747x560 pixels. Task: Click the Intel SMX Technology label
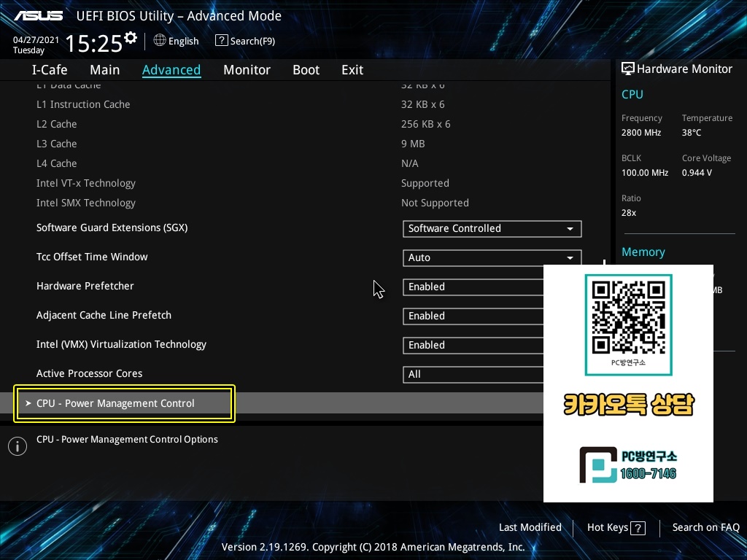pos(86,203)
